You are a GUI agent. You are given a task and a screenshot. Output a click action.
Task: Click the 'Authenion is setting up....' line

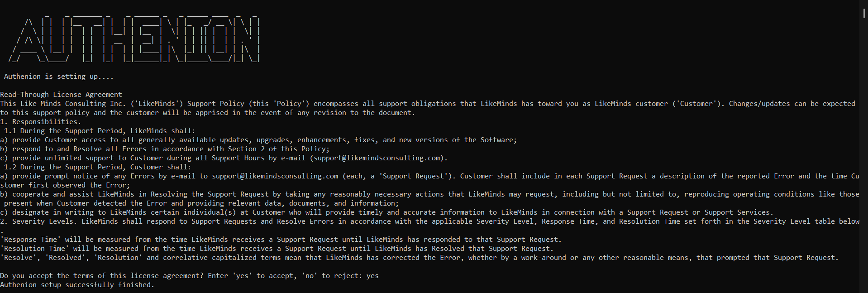pos(59,77)
